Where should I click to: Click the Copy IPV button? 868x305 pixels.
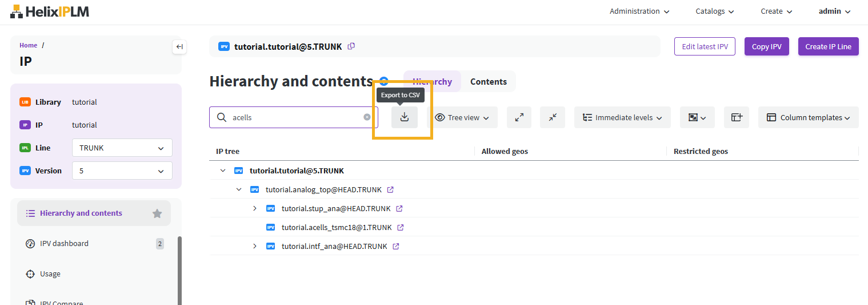766,47
